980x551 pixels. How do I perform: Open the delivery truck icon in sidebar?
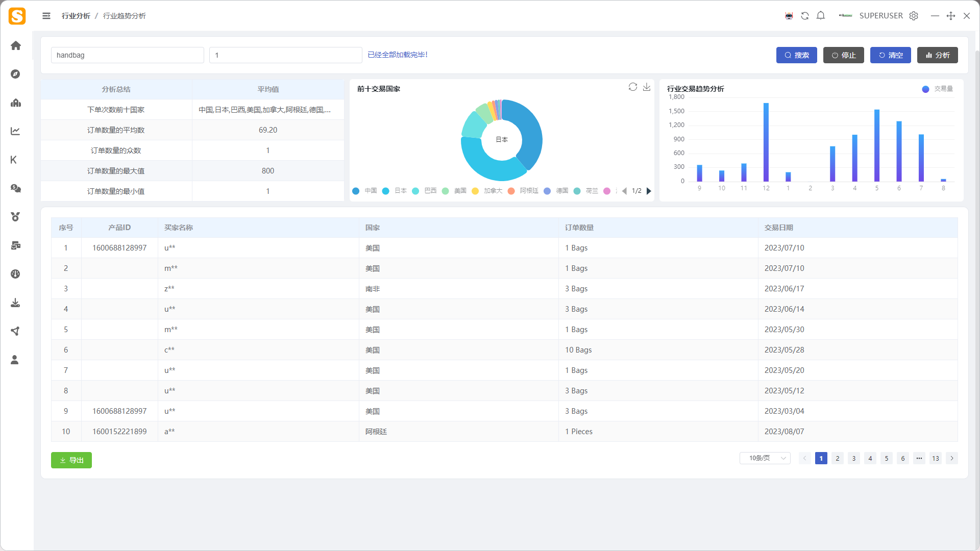16,246
